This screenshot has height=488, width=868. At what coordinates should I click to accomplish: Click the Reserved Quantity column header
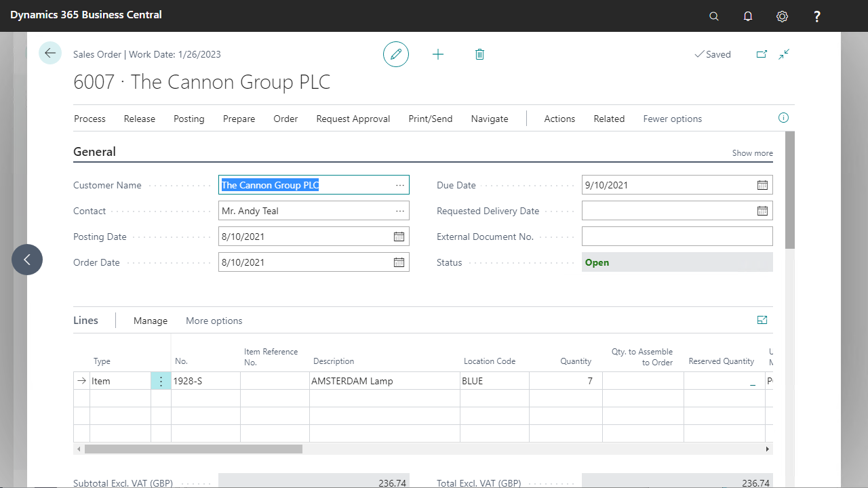[722, 361]
